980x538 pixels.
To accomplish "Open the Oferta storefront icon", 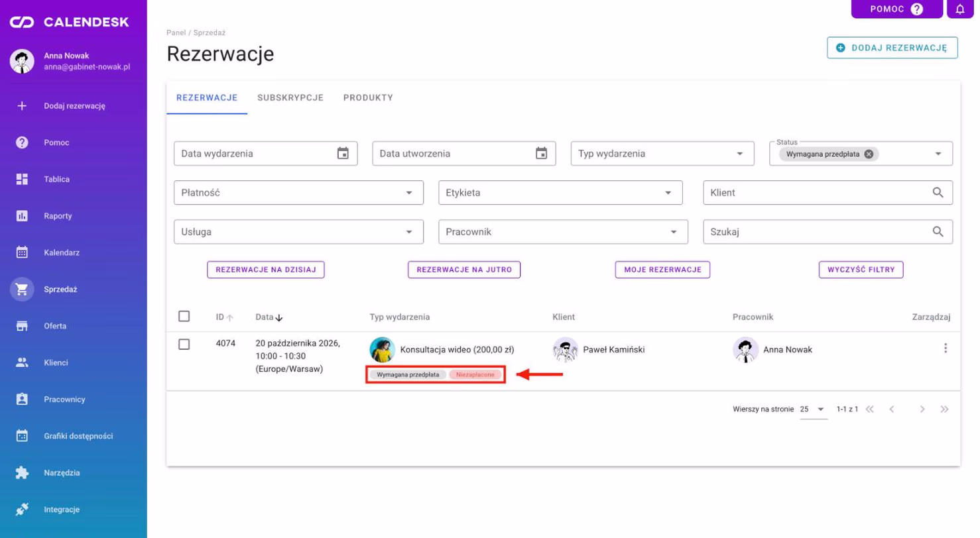I will click(22, 326).
